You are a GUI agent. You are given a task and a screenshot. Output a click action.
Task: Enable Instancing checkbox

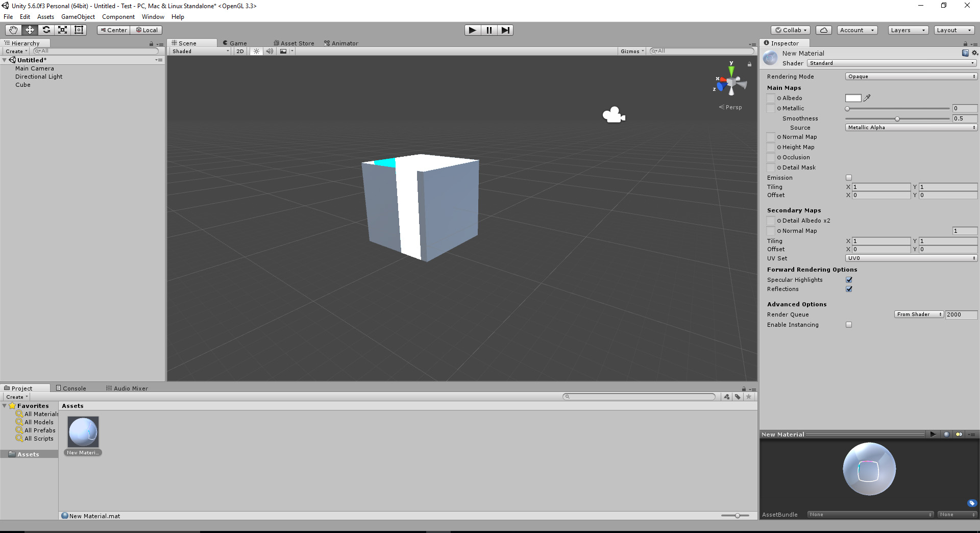849,325
